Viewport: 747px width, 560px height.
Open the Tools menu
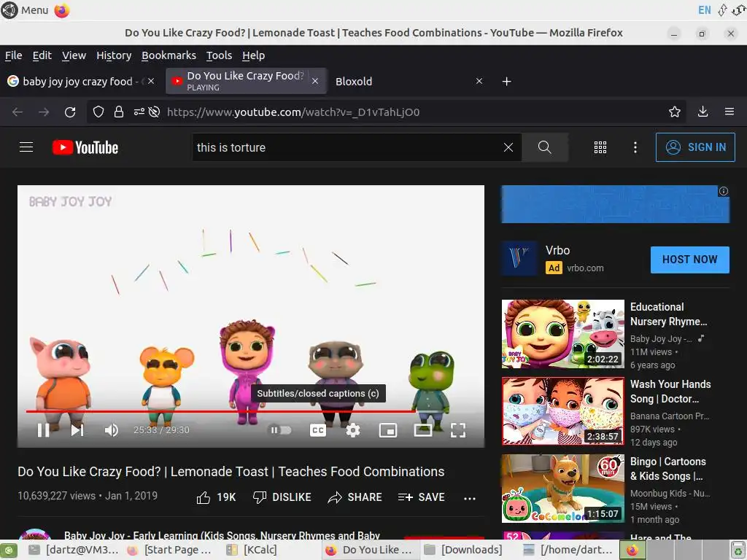coord(219,55)
